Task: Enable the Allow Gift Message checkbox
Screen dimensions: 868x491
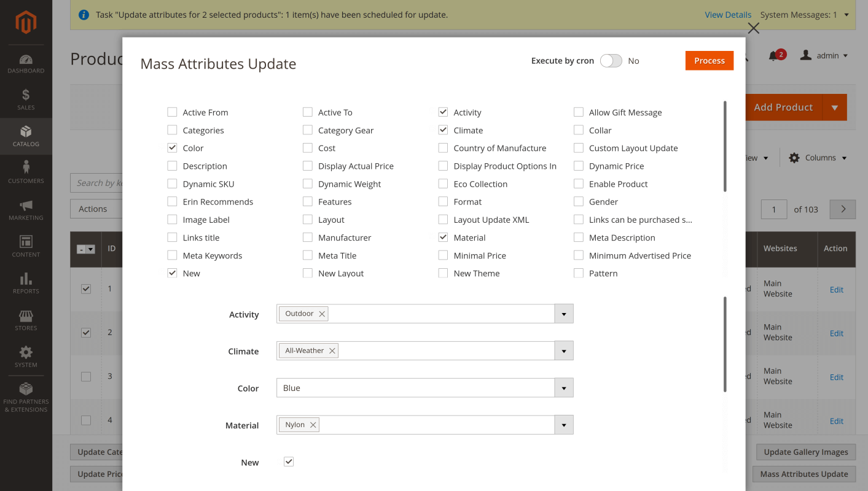Action: tap(578, 112)
